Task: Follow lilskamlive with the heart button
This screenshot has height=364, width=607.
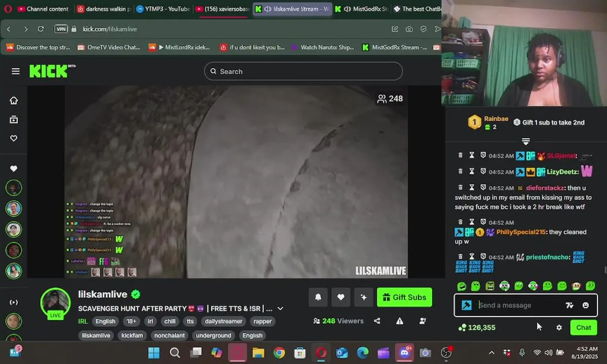Action: tap(341, 297)
